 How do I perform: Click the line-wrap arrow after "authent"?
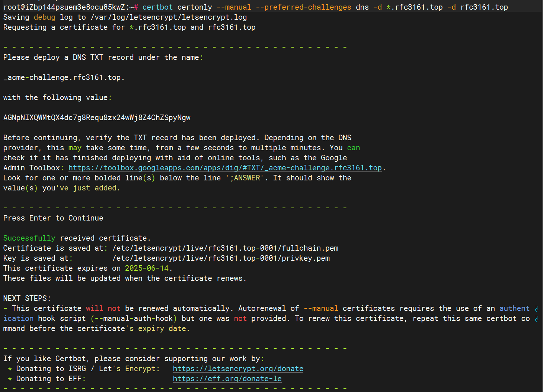[536, 309]
